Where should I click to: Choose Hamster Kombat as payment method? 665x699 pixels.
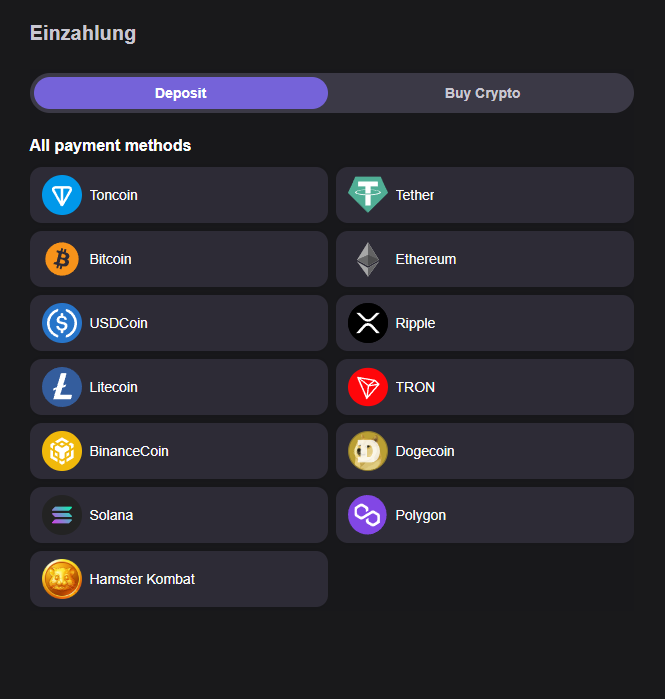(179, 579)
